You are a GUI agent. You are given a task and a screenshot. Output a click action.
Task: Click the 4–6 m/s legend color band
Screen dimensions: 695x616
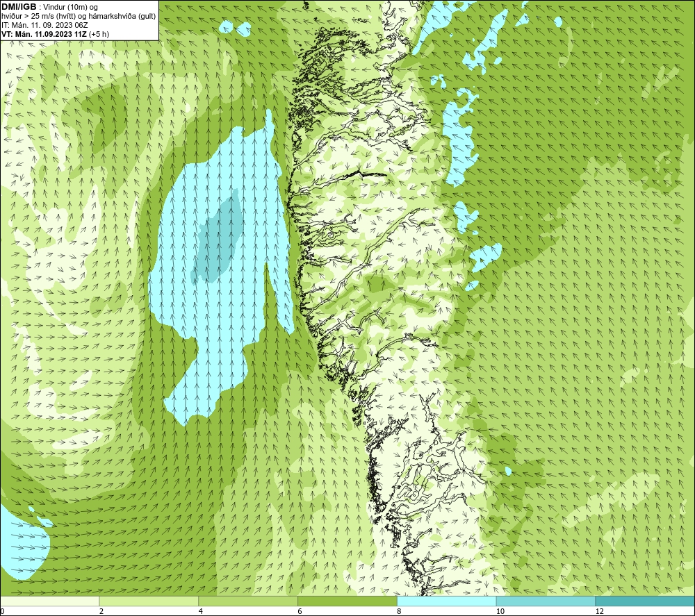(x=248, y=601)
